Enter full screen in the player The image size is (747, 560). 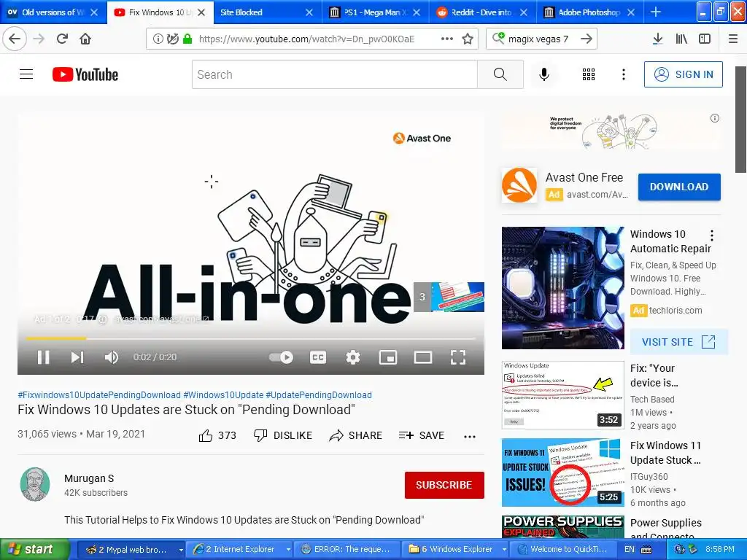458,357
